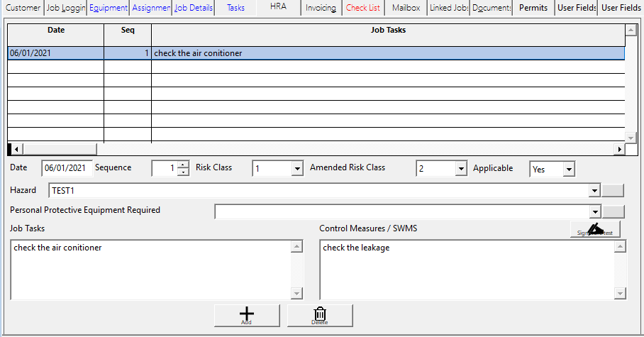
Task: Open the Risk Class dropdown
Action: click(297, 169)
